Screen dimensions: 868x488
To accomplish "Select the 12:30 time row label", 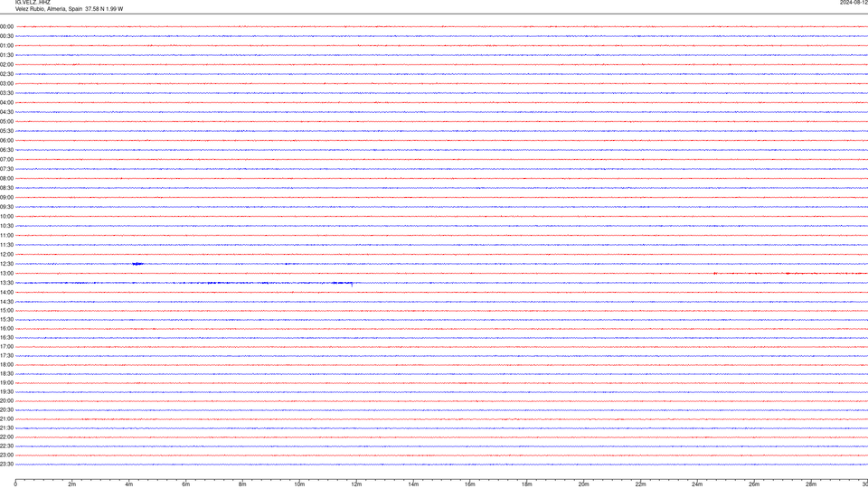I will coord(6,264).
